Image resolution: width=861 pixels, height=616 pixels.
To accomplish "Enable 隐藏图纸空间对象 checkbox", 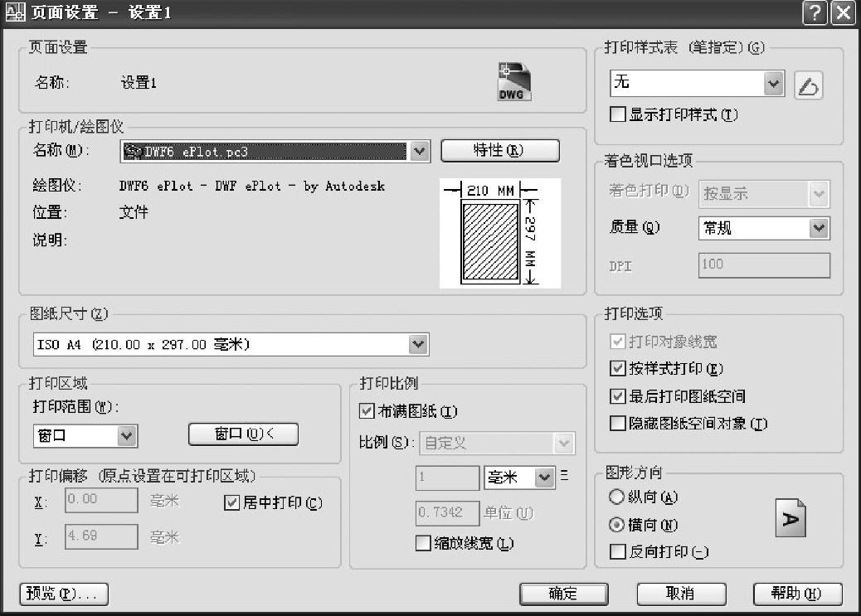I will coord(618,424).
